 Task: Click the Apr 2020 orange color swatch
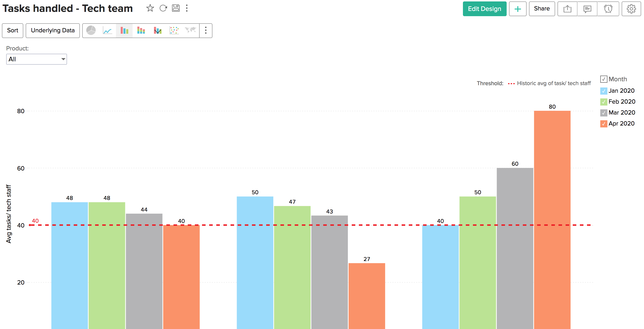pos(604,124)
